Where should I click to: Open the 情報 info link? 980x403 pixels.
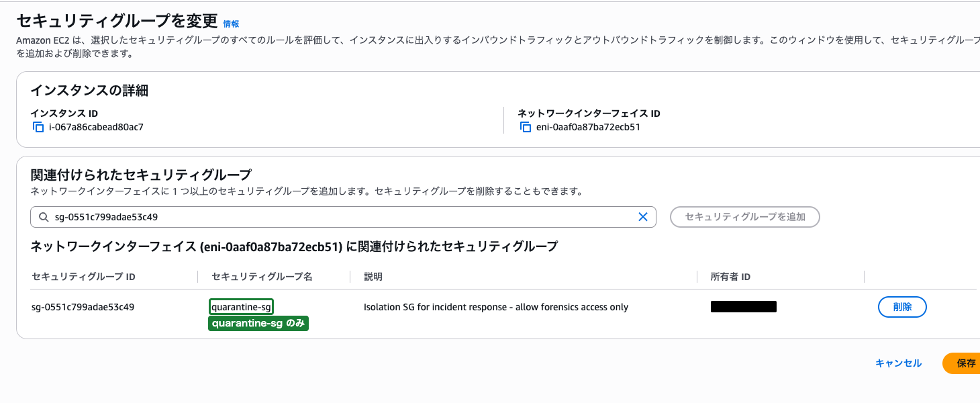[231, 24]
